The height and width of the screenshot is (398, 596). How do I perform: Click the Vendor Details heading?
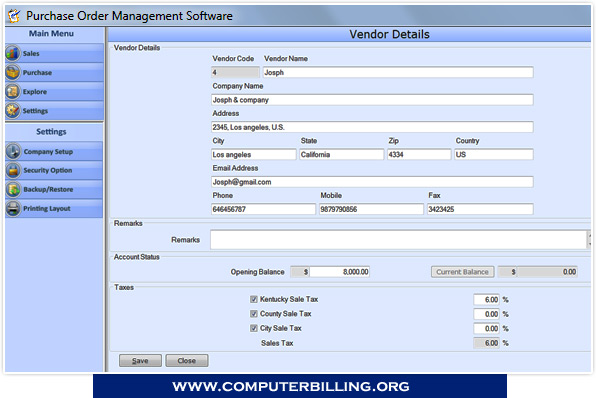(389, 34)
